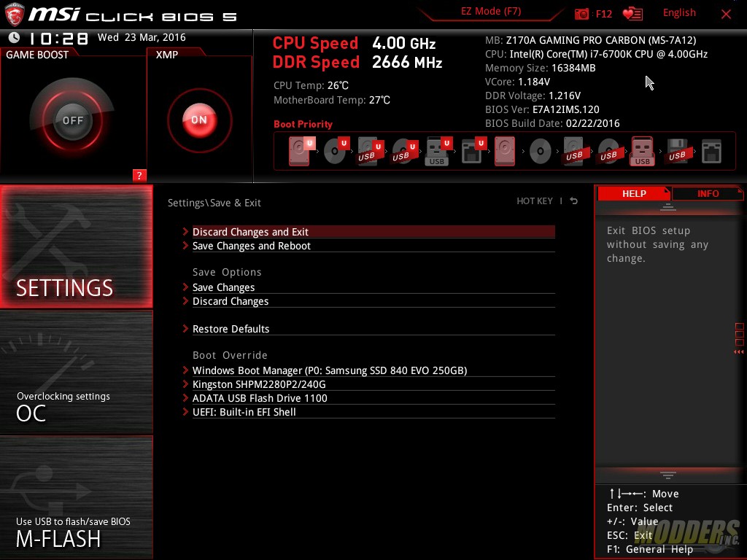The height and width of the screenshot is (560, 747).
Task: Turn on the GAME BOOST knob
Action: [x=72, y=120]
